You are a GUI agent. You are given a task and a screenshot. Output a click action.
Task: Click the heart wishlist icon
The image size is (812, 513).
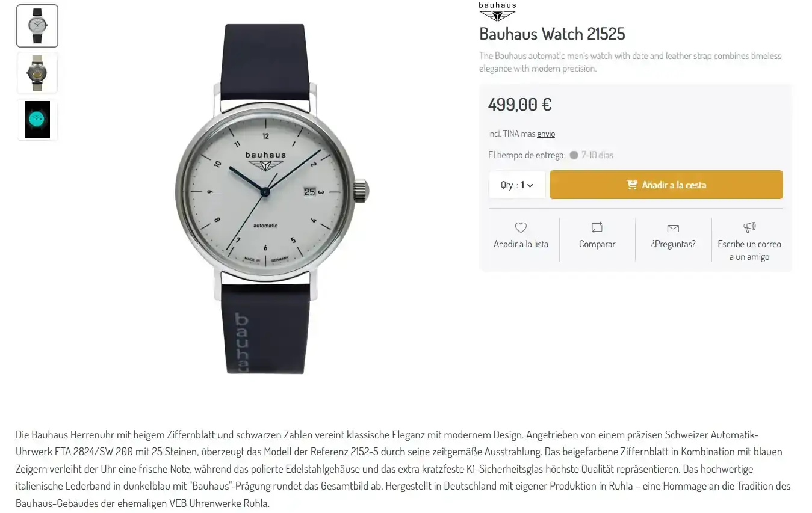click(521, 227)
